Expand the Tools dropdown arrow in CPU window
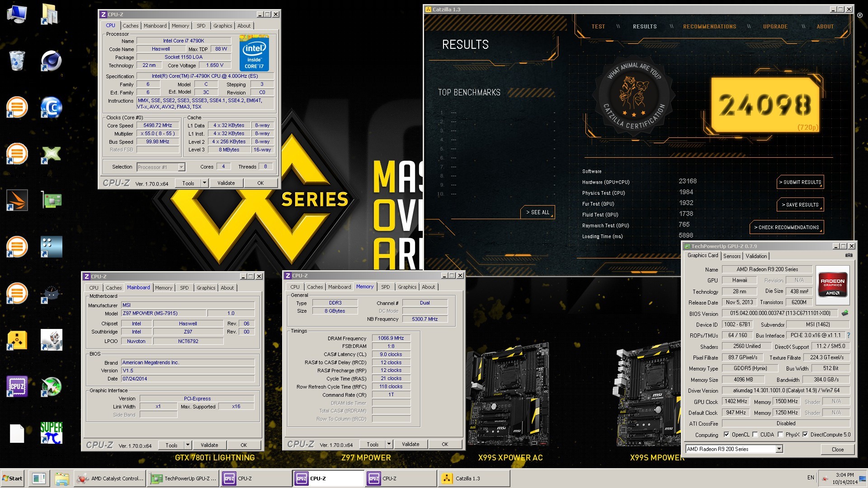Viewport: 868px width, 488px height. coord(204,183)
